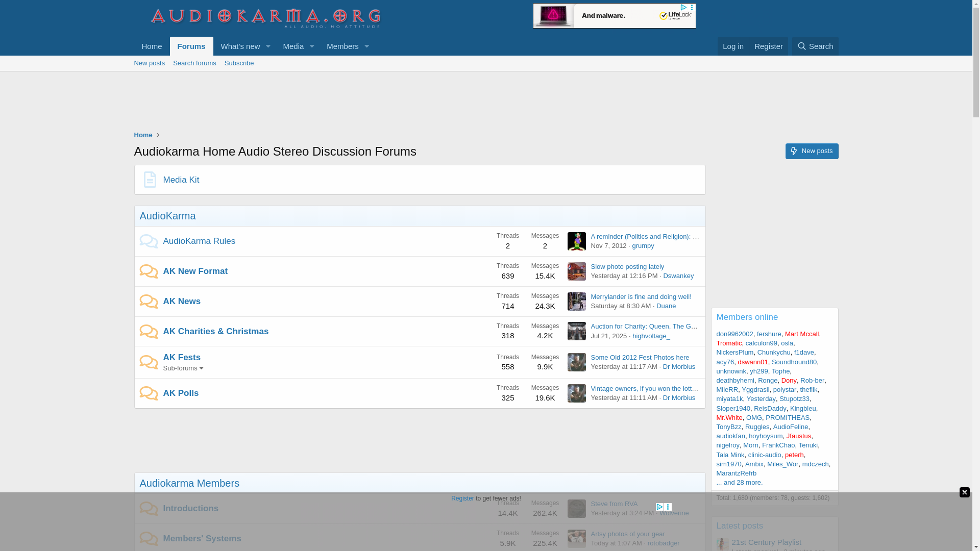Close the bottom overlay ad banner
980x551 pixels.
[964, 492]
